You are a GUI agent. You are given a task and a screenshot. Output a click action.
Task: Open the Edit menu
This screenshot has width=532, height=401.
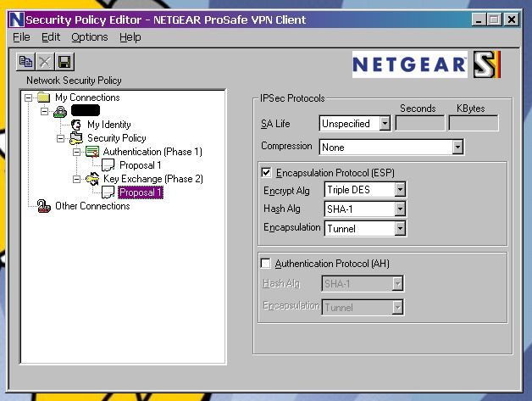[51, 37]
